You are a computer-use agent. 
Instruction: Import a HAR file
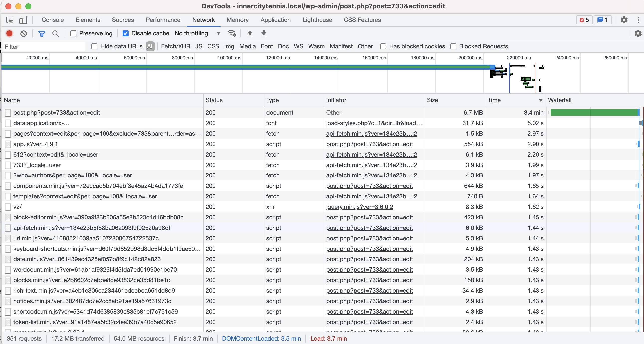pos(249,33)
